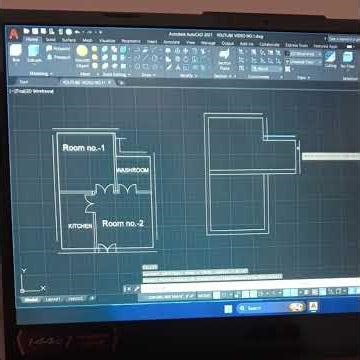Screen dimensions: 360x360
Task: Open the AutoCAD application menu button
Action: click(13, 34)
